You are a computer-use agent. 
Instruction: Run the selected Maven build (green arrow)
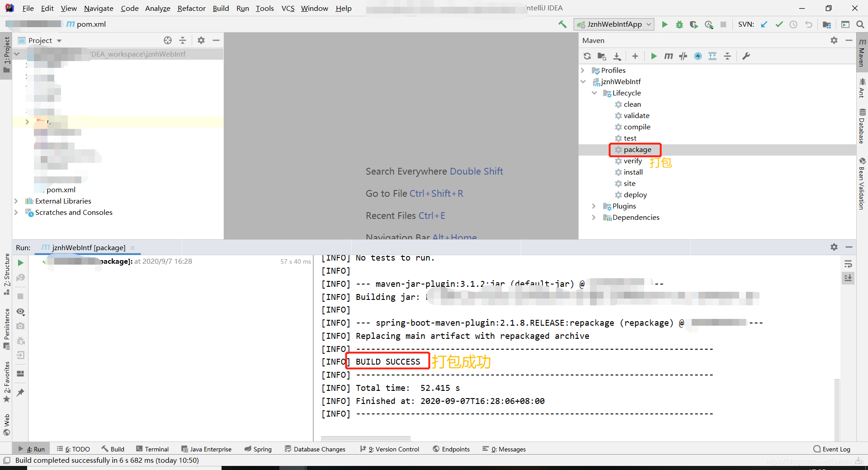[654, 56]
